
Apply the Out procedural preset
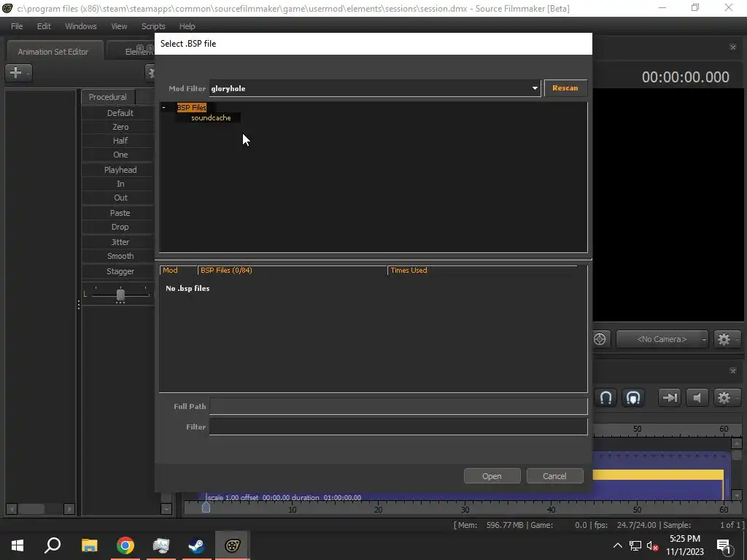(x=120, y=197)
